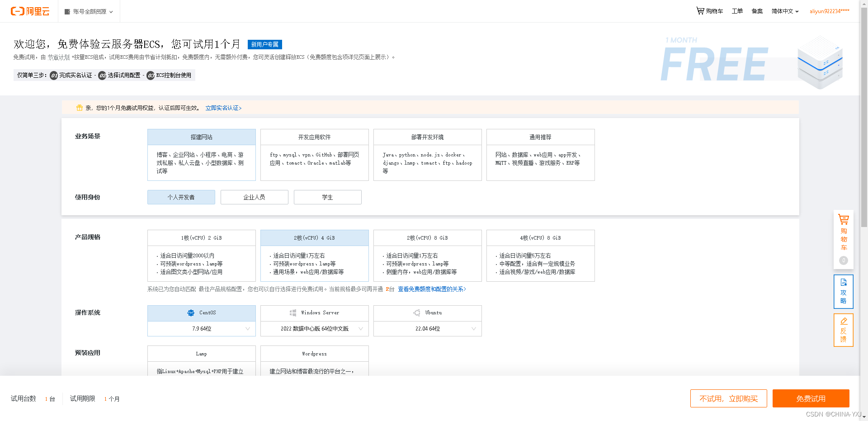This screenshot has height=421, width=868.
Task: Select 2核(vCPU) 8 GiB specification
Action: [428, 255]
